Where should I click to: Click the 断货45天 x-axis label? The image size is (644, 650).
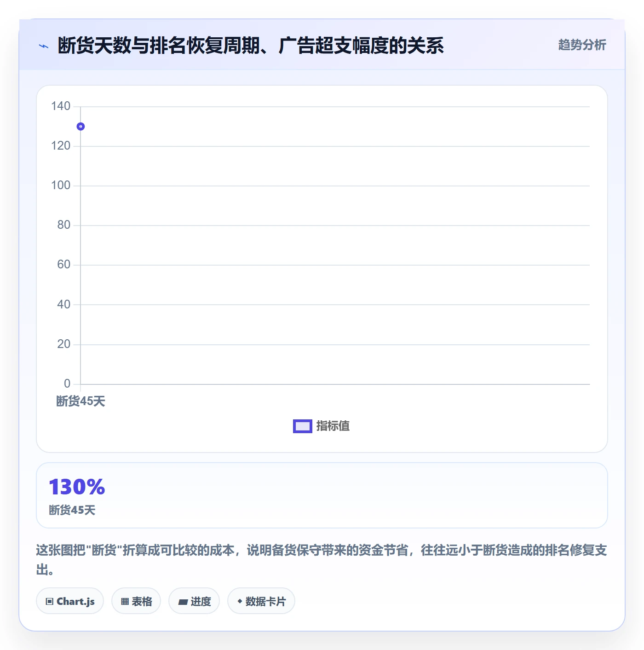tap(80, 401)
